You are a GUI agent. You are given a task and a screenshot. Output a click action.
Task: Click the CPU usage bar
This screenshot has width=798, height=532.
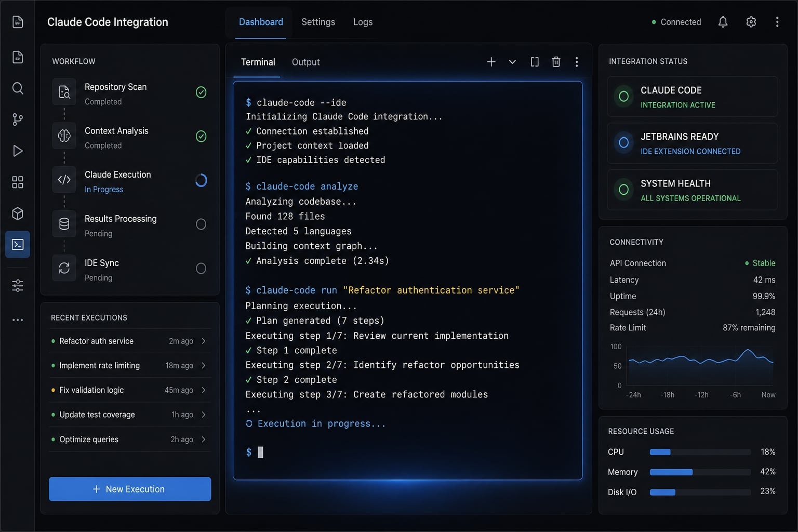700,452
